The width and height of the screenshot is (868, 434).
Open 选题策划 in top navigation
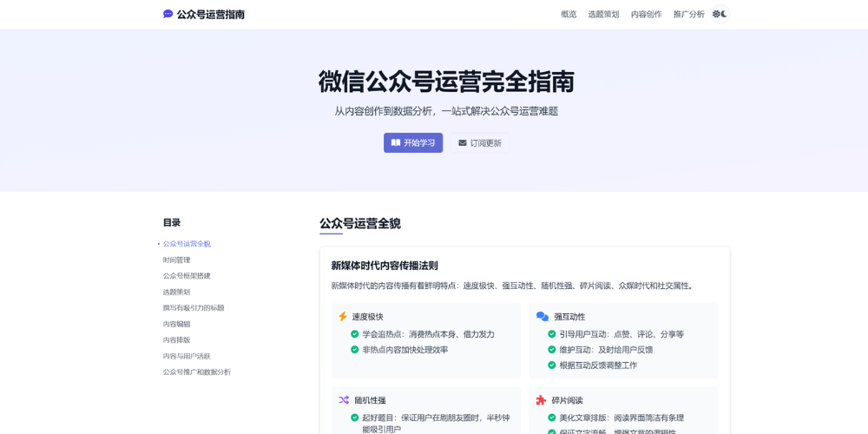tap(603, 15)
